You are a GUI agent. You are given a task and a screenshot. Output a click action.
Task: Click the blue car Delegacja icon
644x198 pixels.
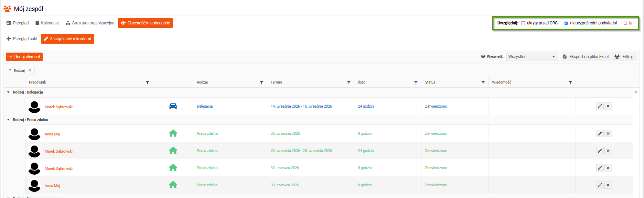[x=173, y=106]
